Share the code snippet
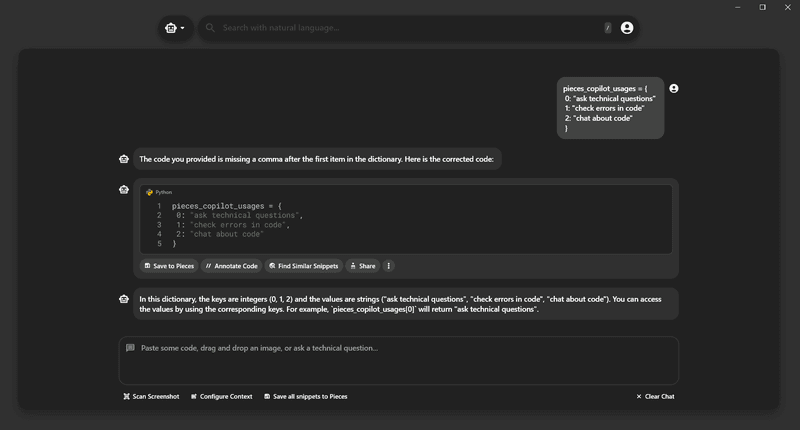Image resolution: width=800 pixels, height=430 pixels. click(363, 266)
